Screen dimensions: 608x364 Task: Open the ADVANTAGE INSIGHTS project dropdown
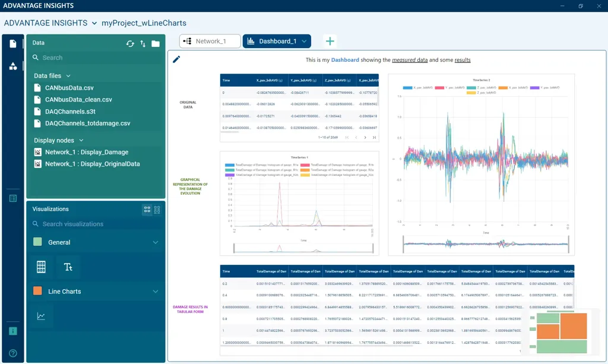[x=94, y=23]
